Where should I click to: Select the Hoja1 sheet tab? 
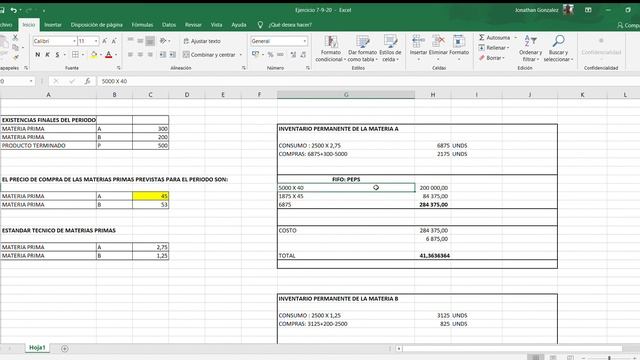[x=37, y=348]
